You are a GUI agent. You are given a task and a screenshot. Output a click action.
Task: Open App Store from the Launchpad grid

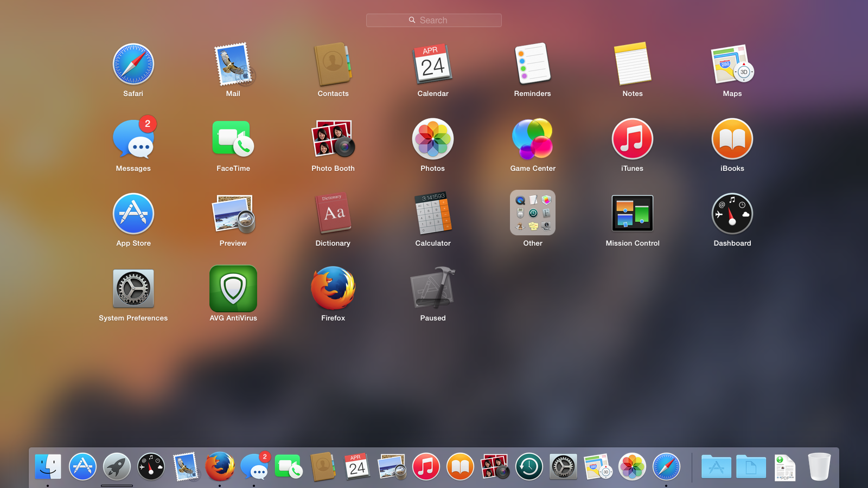point(133,214)
